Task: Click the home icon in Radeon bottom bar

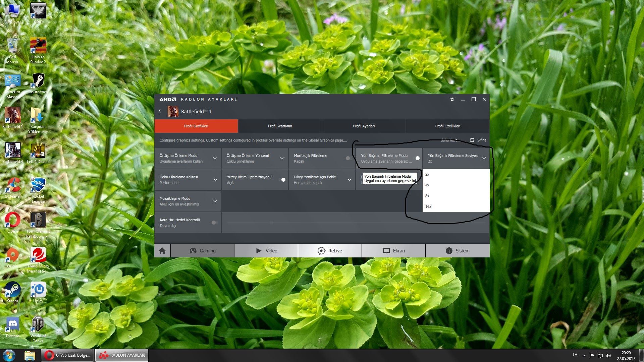Action: tap(162, 251)
